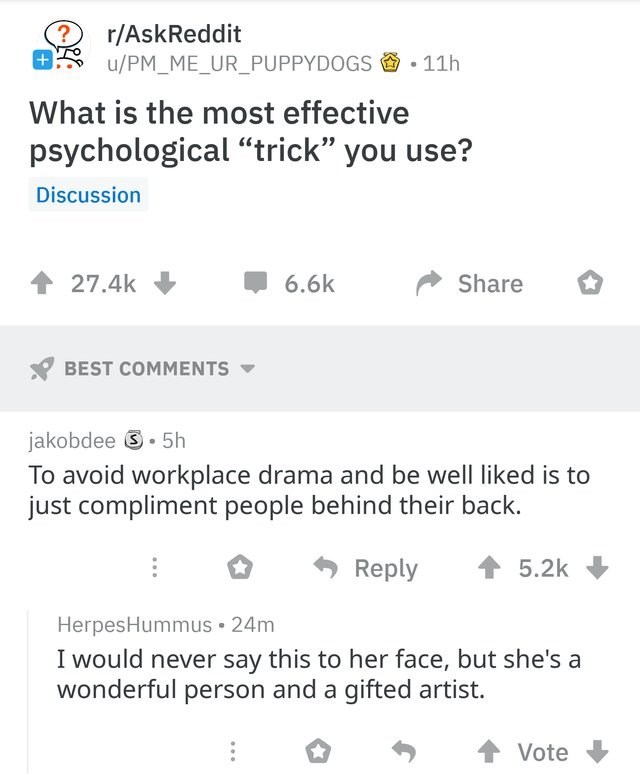The width and height of the screenshot is (640, 774).
Task: View u/PM_ME_UR_PUPPYDOGS profile
Action: point(240,63)
